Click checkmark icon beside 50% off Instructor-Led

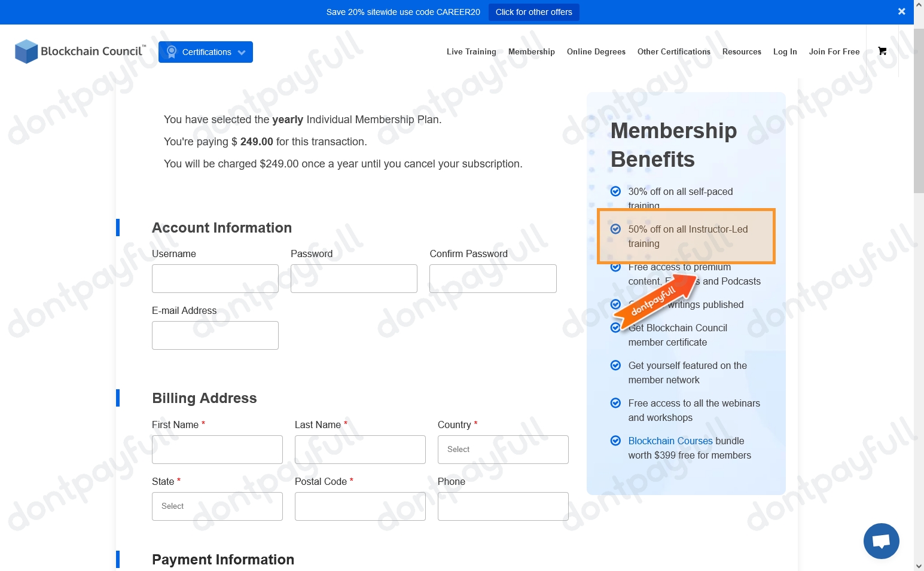click(615, 229)
